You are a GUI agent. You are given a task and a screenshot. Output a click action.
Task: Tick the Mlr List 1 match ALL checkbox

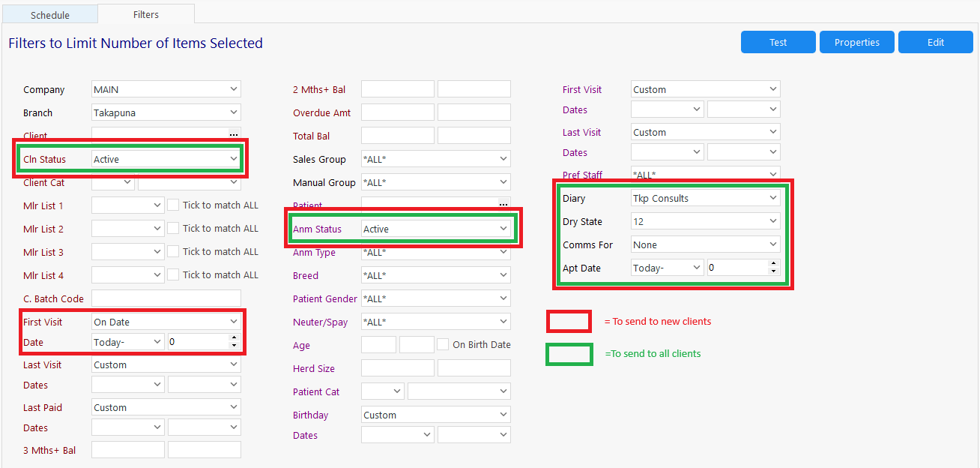(173, 205)
